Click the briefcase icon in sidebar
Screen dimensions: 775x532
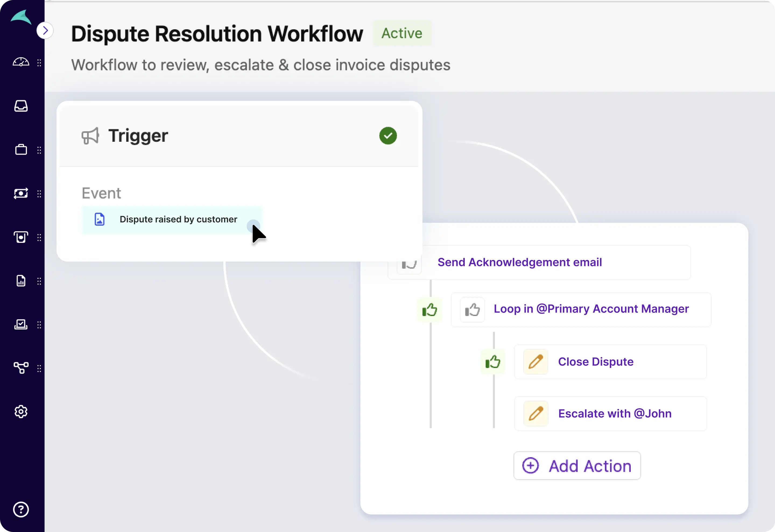21,150
